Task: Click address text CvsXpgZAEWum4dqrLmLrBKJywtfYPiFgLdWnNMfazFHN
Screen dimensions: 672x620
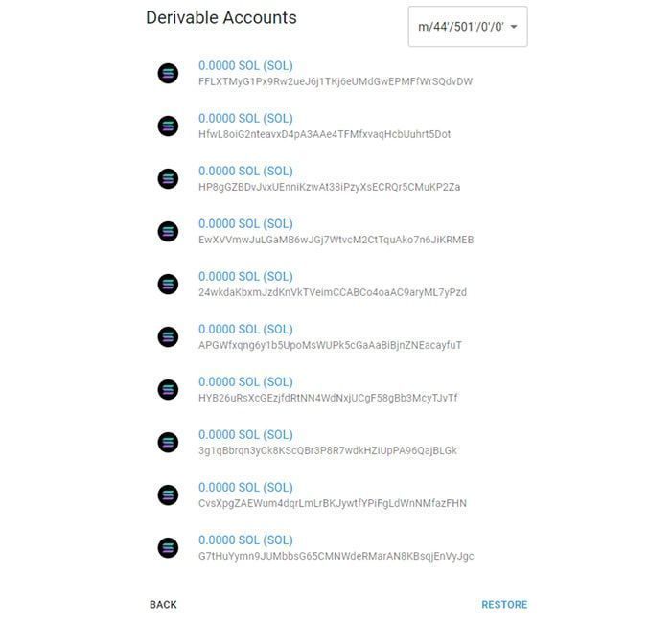Action: 332,503
